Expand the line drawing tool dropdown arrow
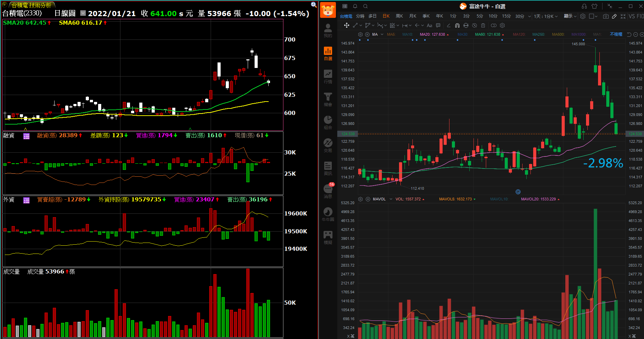 pyautogui.click(x=361, y=25)
